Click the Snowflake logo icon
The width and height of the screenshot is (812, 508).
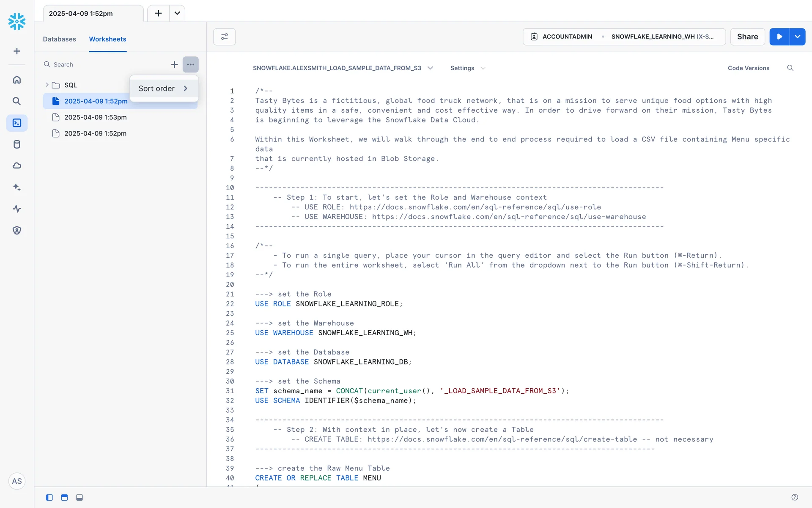[x=17, y=21]
